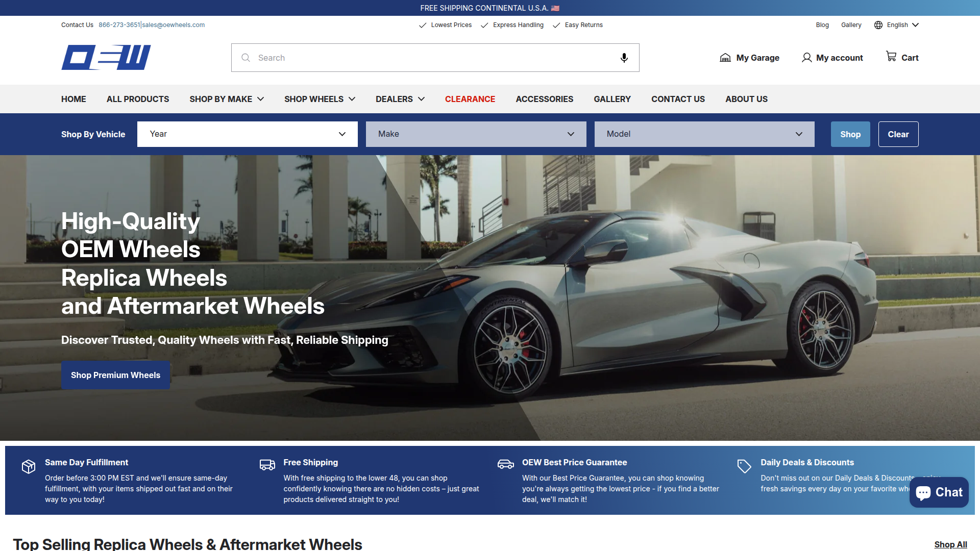
Task: Click the Express Handling text
Action: pos(518,25)
